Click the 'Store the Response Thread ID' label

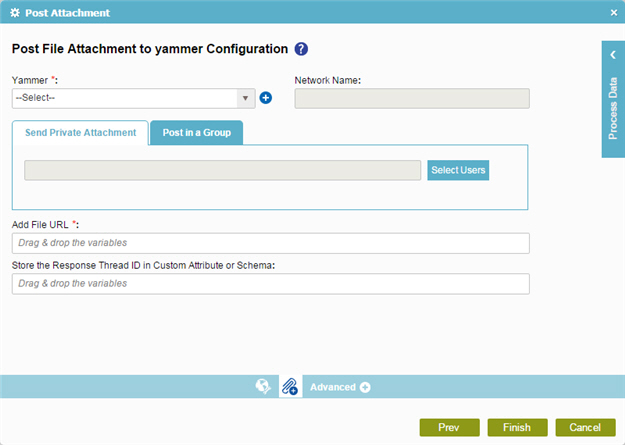(x=143, y=266)
